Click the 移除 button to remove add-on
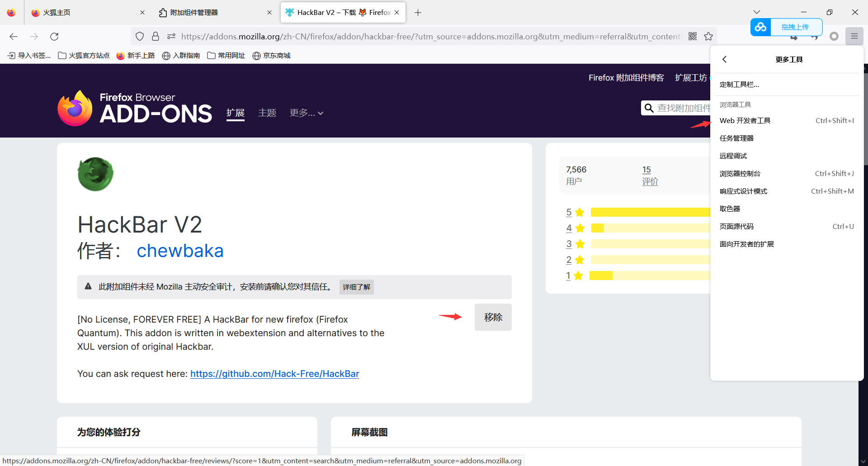 [x=493, y=317]
